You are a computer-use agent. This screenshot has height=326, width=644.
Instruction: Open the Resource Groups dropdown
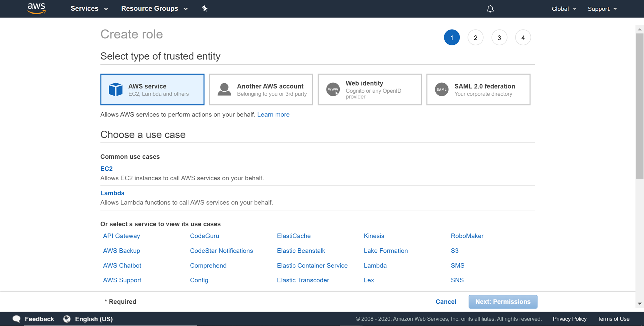(x=154, y=9)
